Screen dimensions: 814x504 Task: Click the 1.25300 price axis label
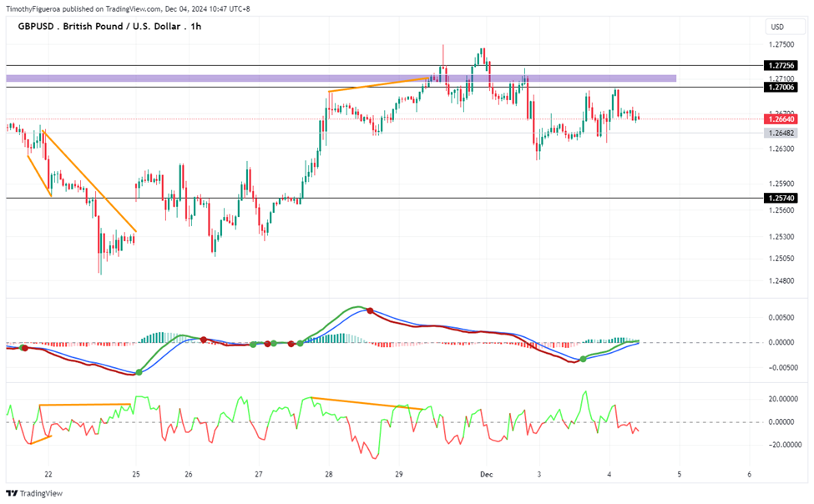pos(781,237)
